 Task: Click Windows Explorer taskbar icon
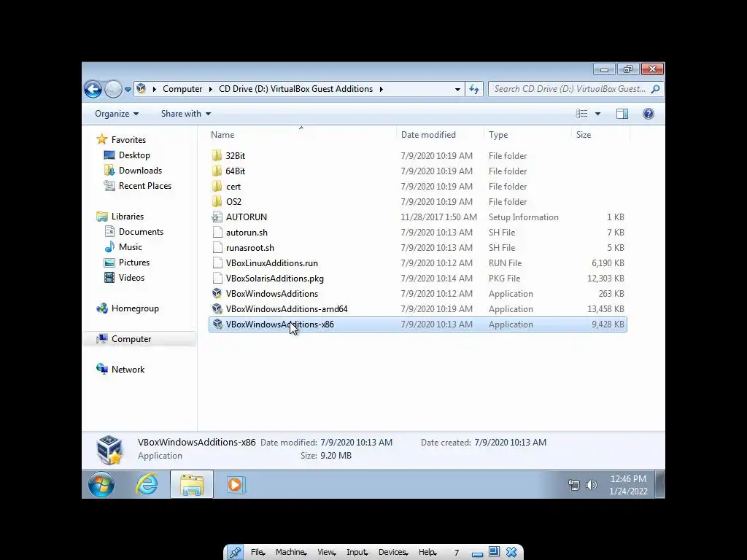coord(192,485)
